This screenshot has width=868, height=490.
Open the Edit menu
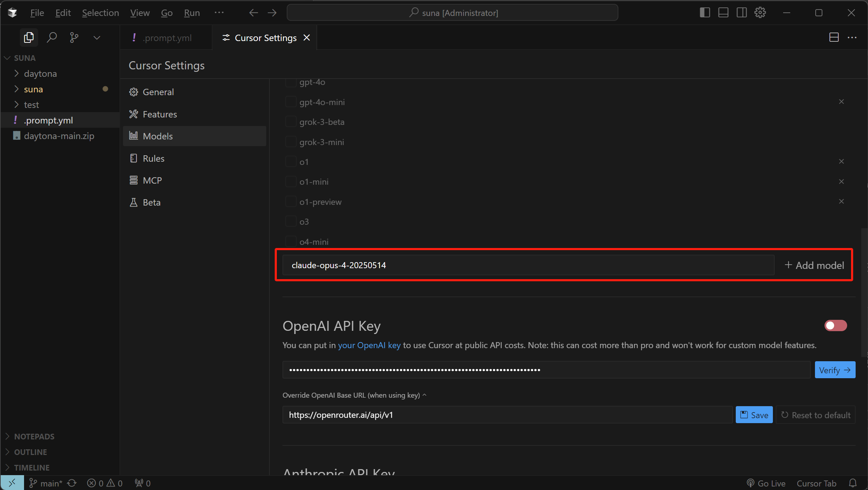(x=63, y=13)
